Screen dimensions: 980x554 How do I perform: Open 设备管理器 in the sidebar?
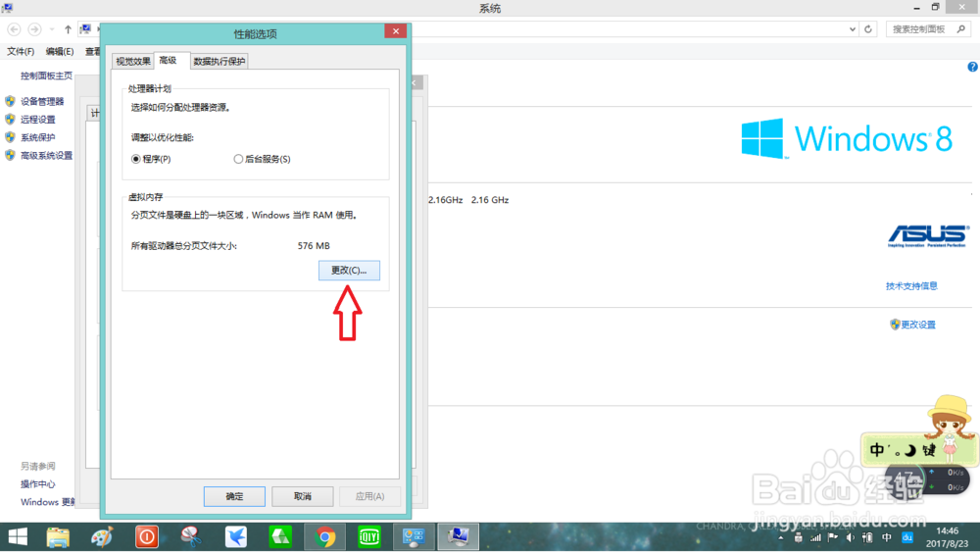pyautogui.click(x=42, y=101)
